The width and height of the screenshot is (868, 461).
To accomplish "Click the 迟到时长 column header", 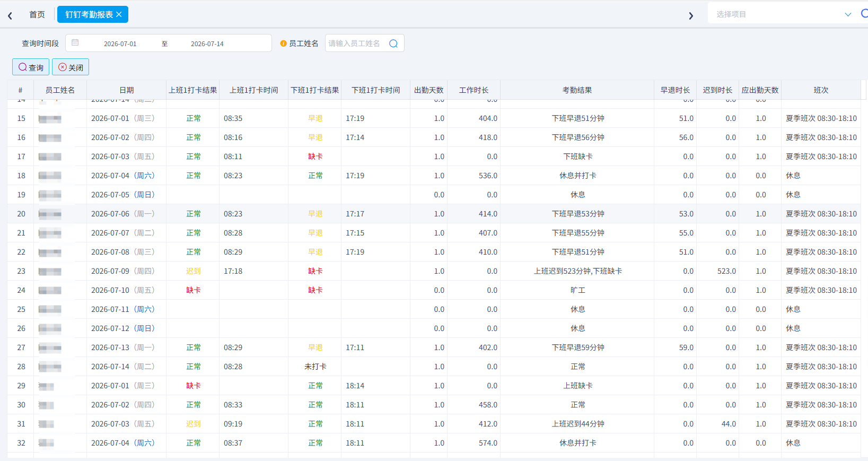I will coord(718,90).
